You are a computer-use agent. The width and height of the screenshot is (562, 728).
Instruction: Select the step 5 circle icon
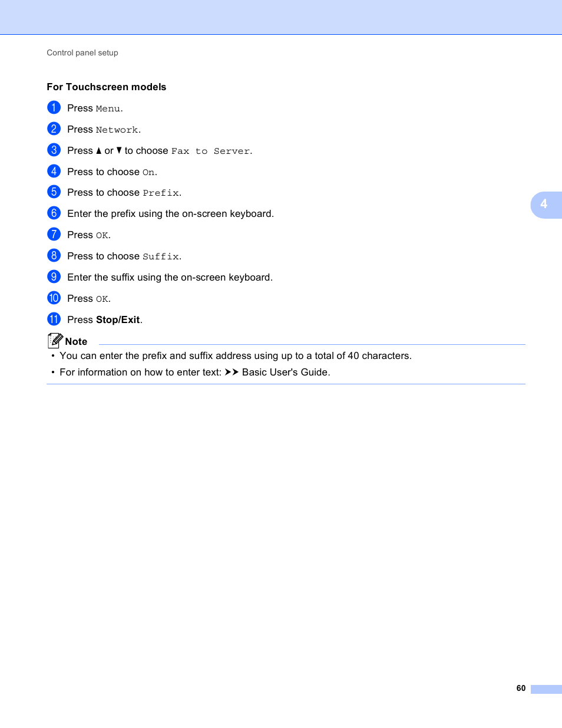point(54,192)
